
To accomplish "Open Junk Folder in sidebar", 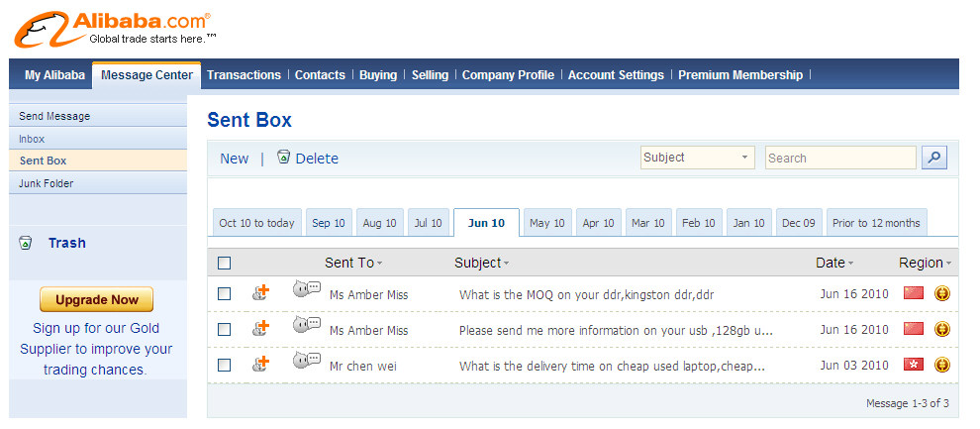I will coord(98,183).
